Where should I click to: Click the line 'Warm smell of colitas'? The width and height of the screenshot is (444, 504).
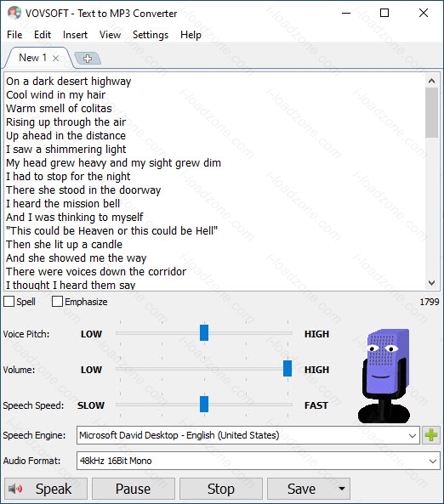point(59,108)
